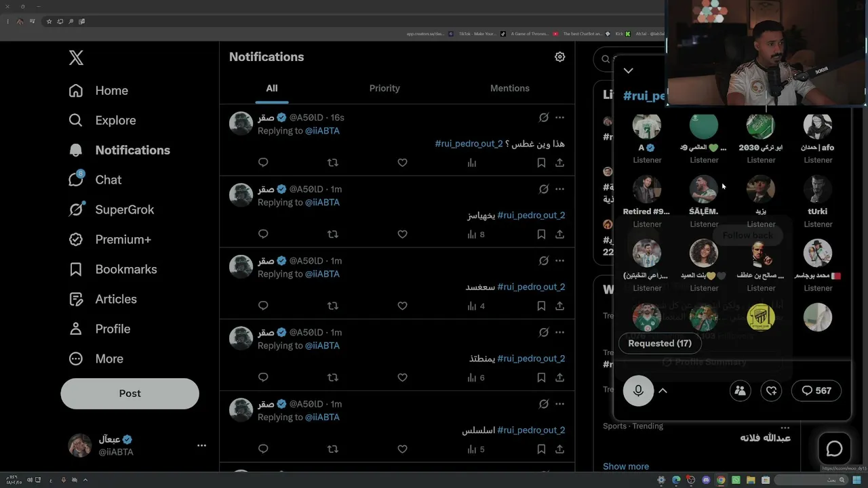Open the Requested (17) speakers list
This screenshot has width=868, height=488.
(x=659, y=343)
